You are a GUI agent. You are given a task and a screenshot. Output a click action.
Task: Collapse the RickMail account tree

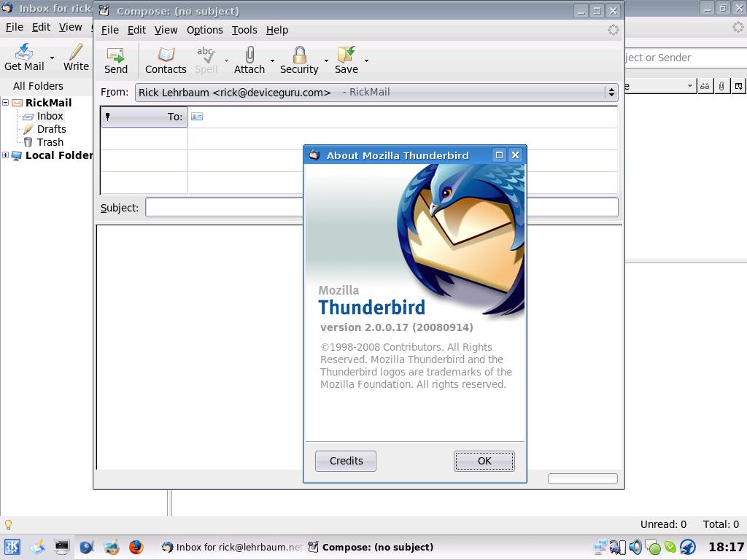[6, 102]
